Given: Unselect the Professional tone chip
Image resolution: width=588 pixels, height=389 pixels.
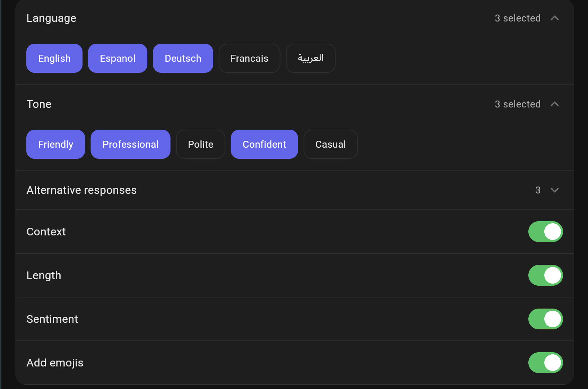Looking at the screenshot, I should (130, 144).
